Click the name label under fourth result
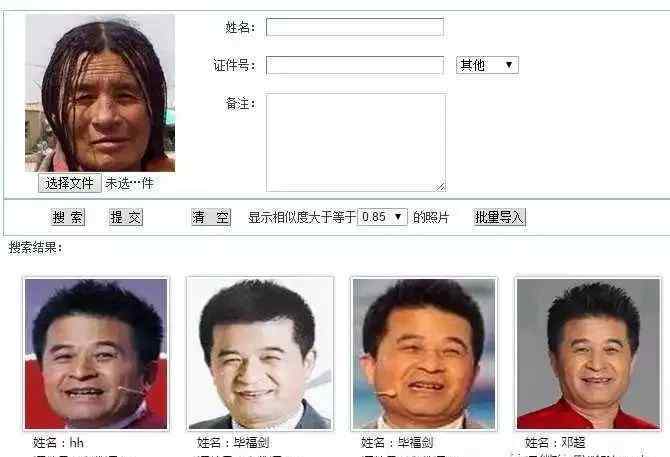 click(555, 442)
